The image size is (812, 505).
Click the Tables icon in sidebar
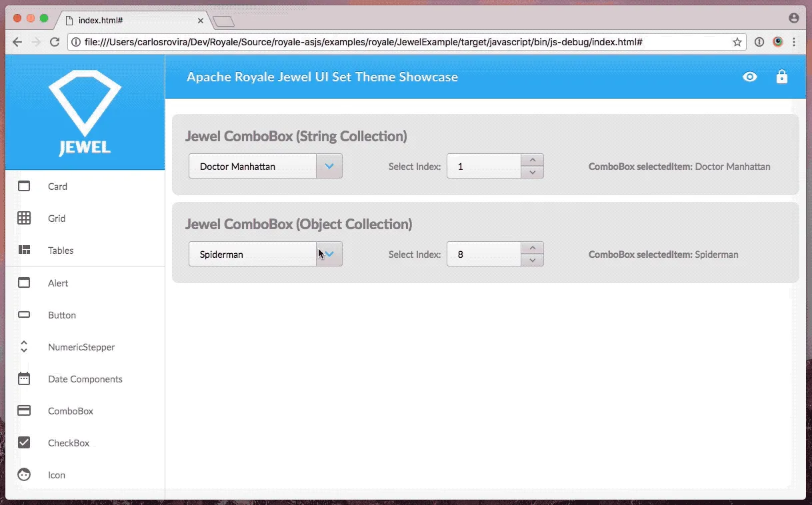[24, 250]
